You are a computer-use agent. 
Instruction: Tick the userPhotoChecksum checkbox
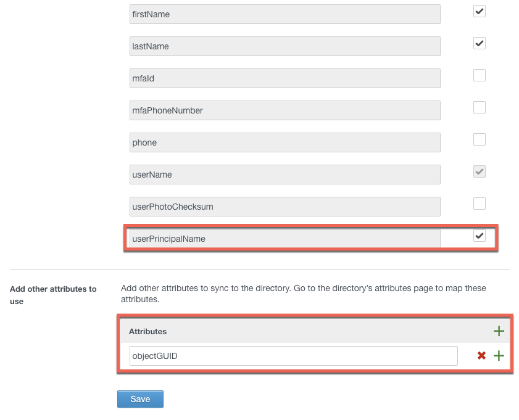click(480, 204)
